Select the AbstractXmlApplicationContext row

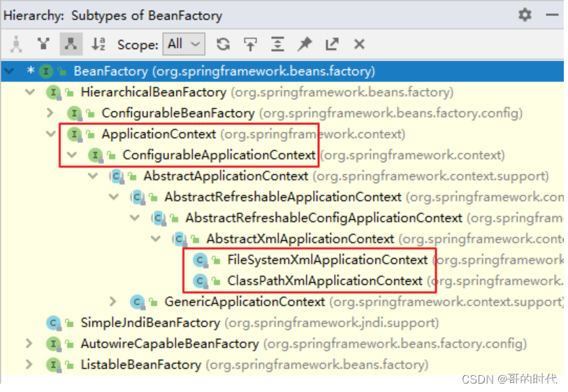click(x=282, y=239)
